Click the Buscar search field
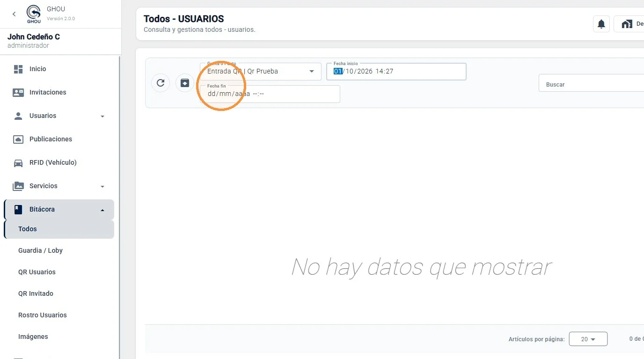Image resolution: width=644 pixels, height=359 pixels. click(x=592, y=83)
